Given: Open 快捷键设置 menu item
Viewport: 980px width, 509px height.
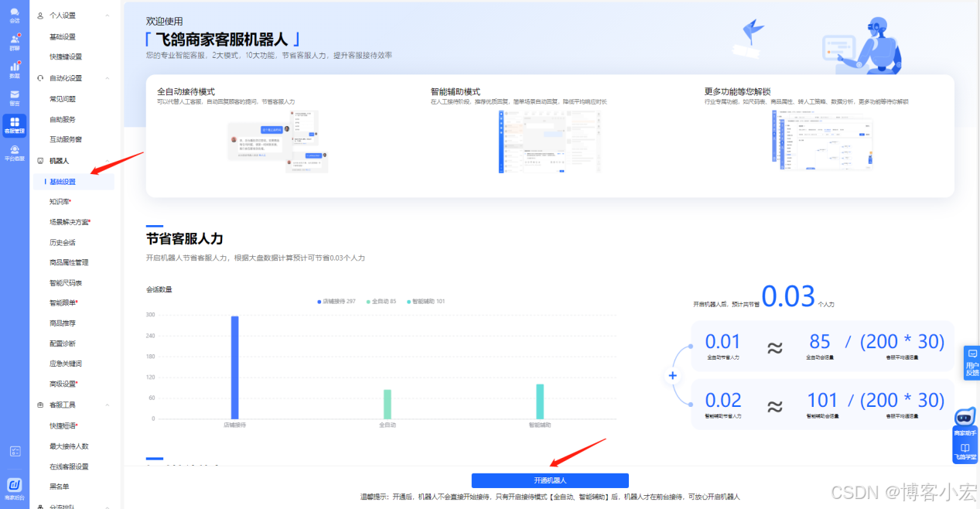Looking at the screenshot, I should coord(66,56).
